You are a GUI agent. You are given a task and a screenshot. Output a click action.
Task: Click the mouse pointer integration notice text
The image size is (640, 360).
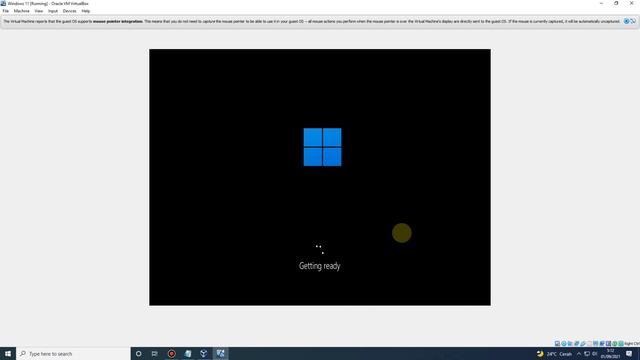(x=311, y=21)
